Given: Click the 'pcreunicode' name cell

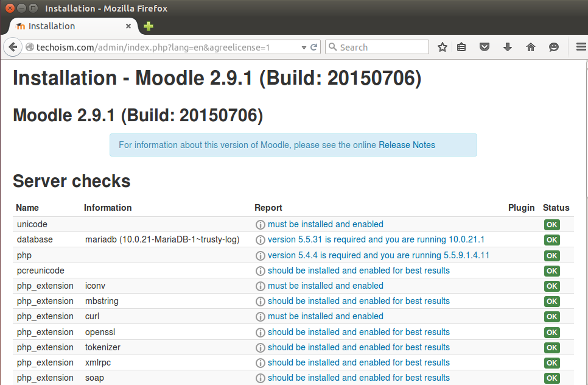Looking at the screenshot, I should [41, 270].
